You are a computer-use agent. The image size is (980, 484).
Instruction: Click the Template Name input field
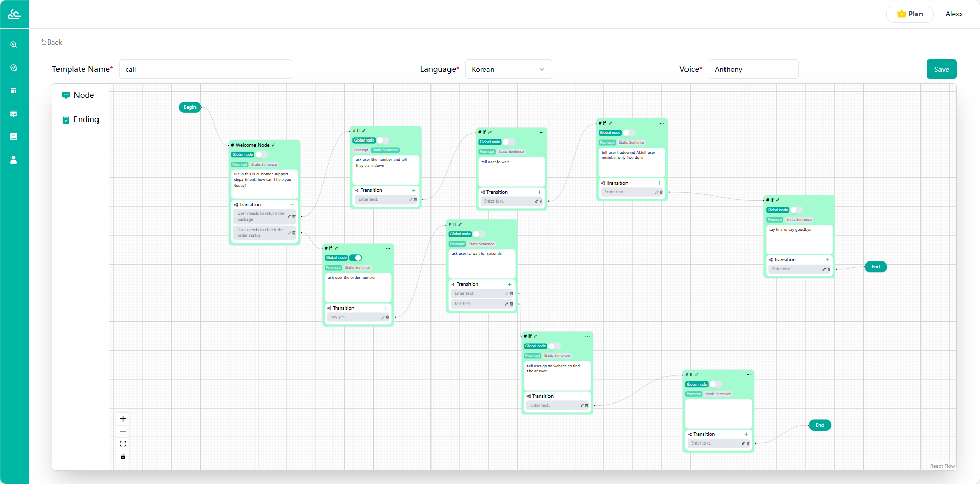coord(205,70)
